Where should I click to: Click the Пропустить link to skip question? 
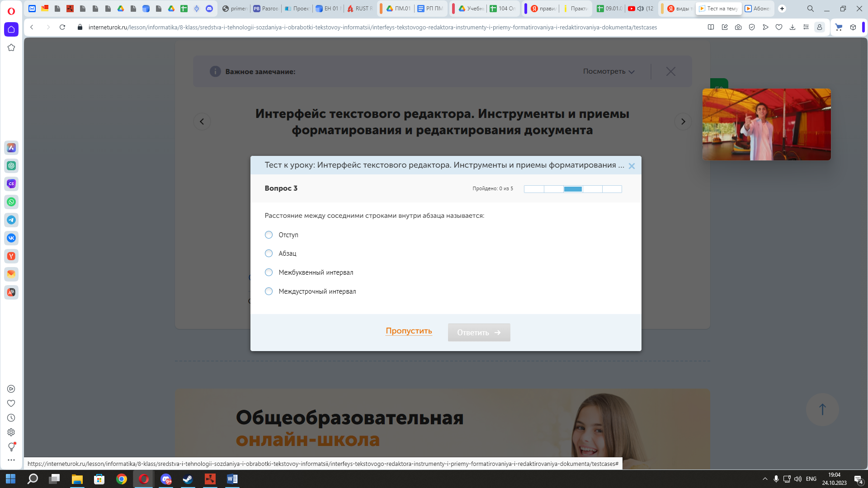pyautogui.click(x=409, y=331)
